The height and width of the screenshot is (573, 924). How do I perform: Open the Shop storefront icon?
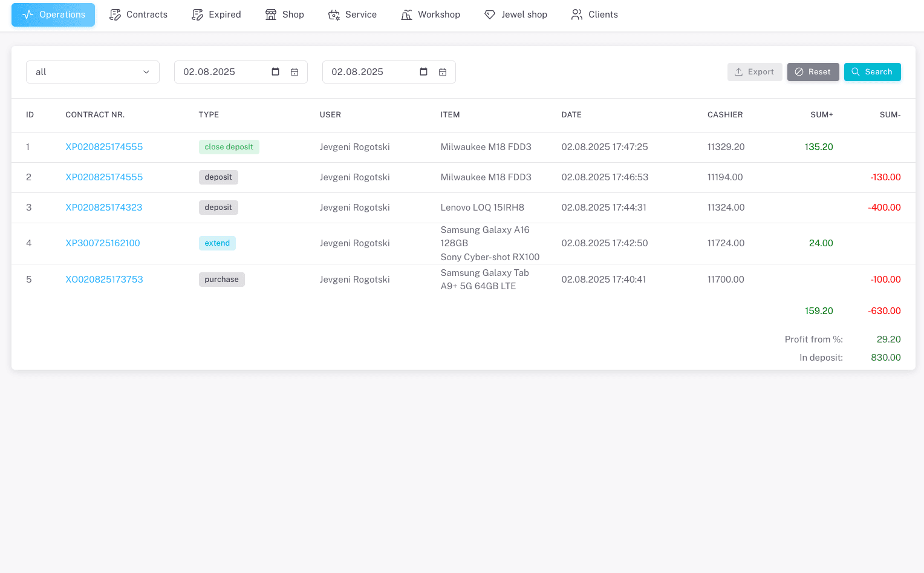point(270,14)
